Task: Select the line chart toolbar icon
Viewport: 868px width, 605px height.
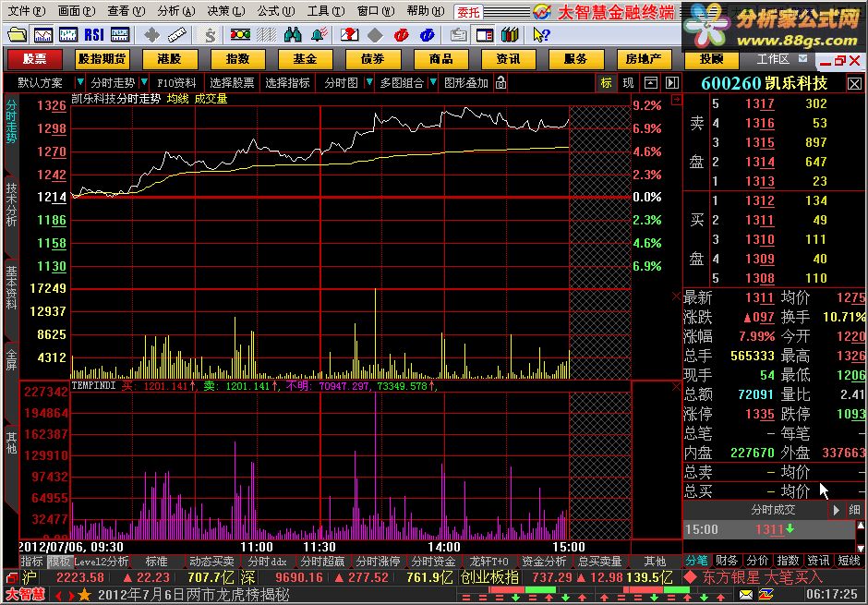Action: 43,35
